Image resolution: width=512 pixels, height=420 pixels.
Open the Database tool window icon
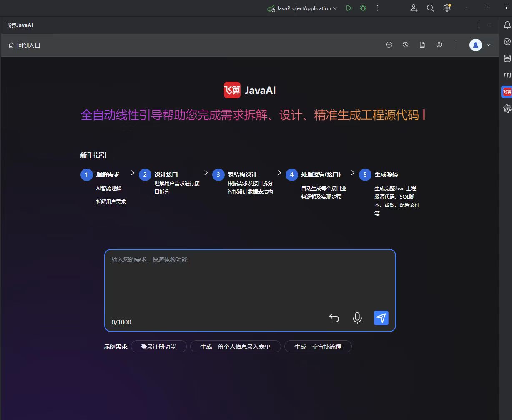coord(507,58)
